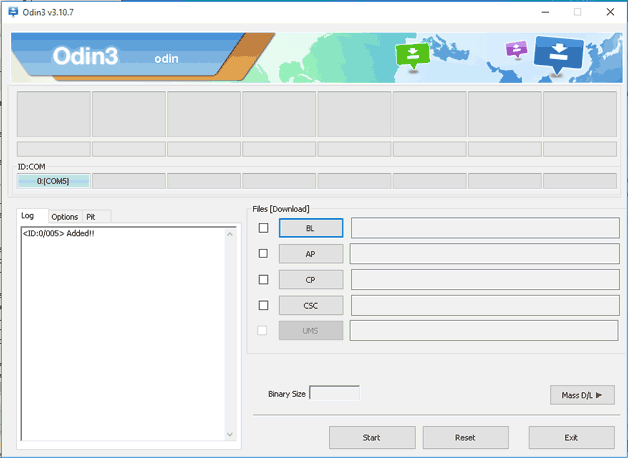Open the Mass D/L mode
Image resolution: width=628 pixels, height=458 pixels.
pyautogui.click(x=582, y=395)
